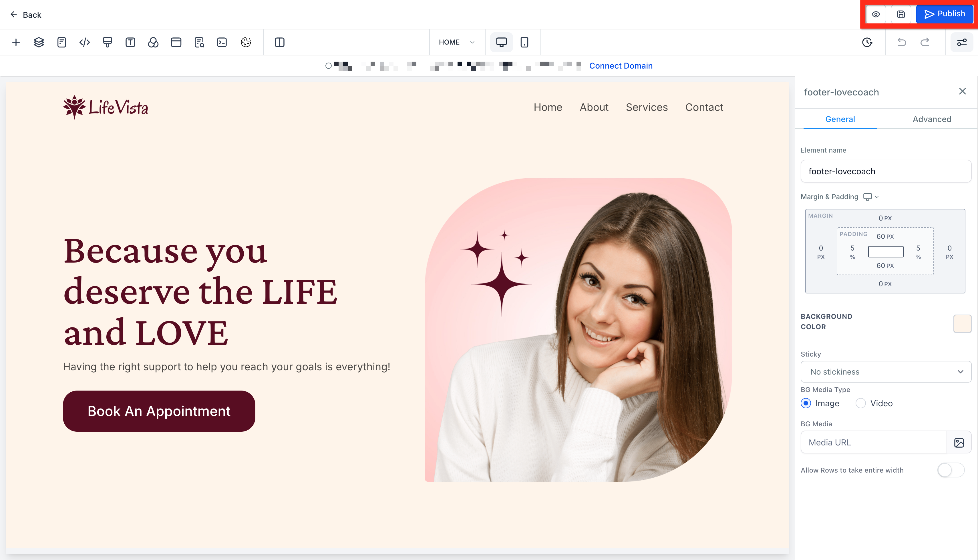Select the Image BG media radio button

coord(806,403)
